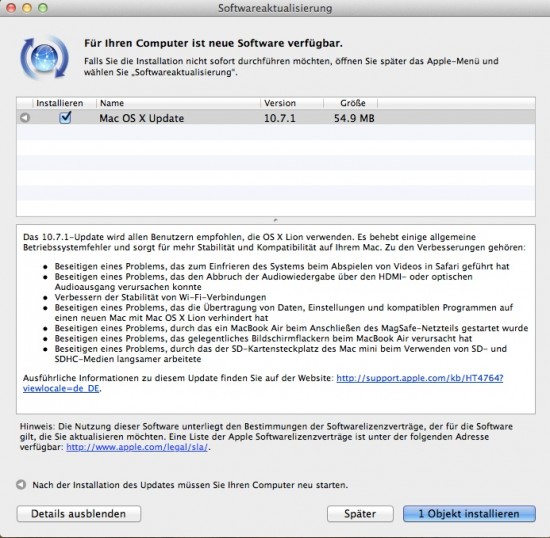Open the support.apple.com HT4764 link
The width and height of the screenshot is (550, 538).
point(420,378)
